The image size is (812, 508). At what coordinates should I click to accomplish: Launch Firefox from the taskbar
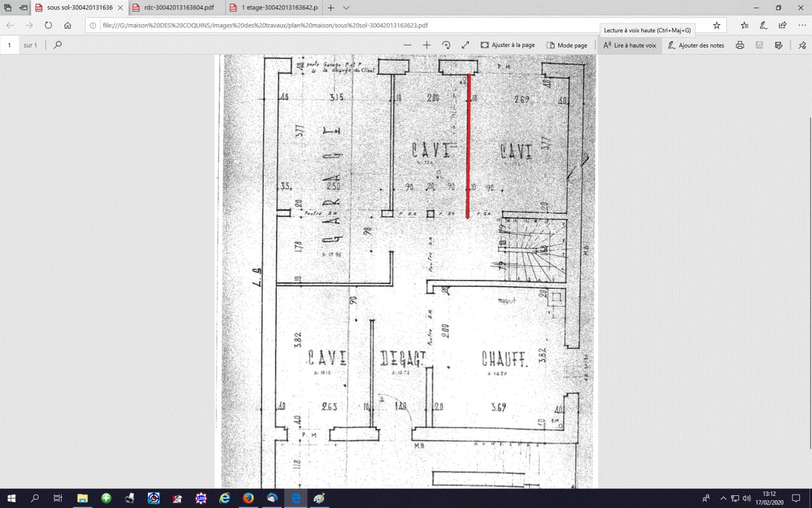(x=248, y=498)
